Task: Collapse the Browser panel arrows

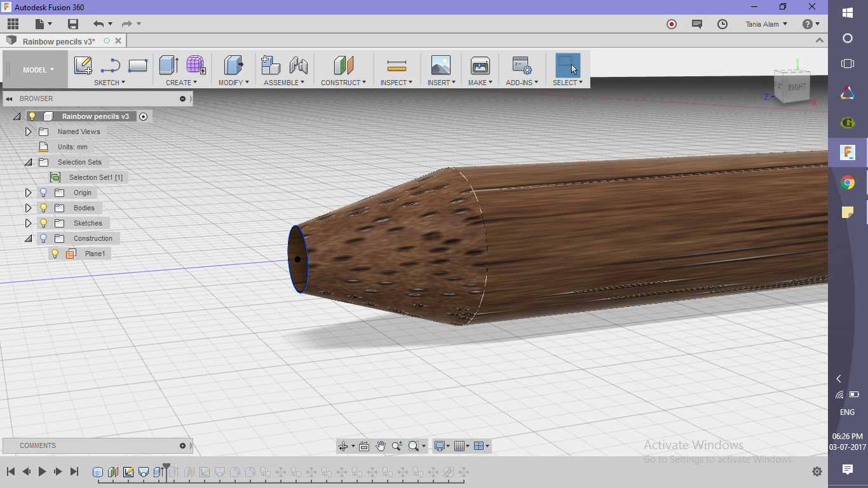Action: click(x=10, y=98)
